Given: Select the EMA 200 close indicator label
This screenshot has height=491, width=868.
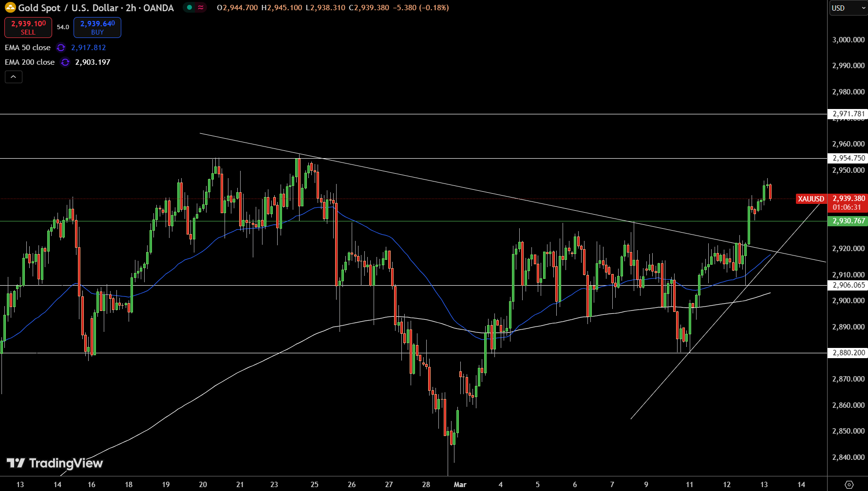Looking at the screenshot, I should (x=30, y=62).
